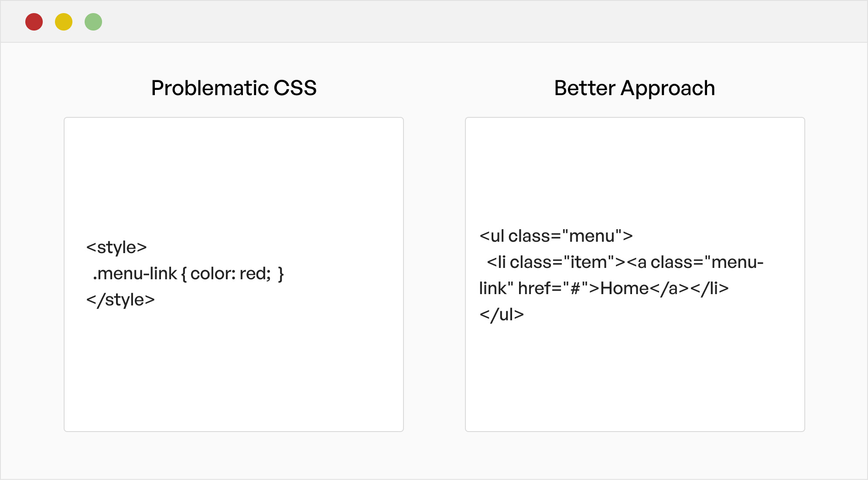Click the "Home" link text in code
The width and height of the screenshot is (868, 480).
(x=625, y=288)
